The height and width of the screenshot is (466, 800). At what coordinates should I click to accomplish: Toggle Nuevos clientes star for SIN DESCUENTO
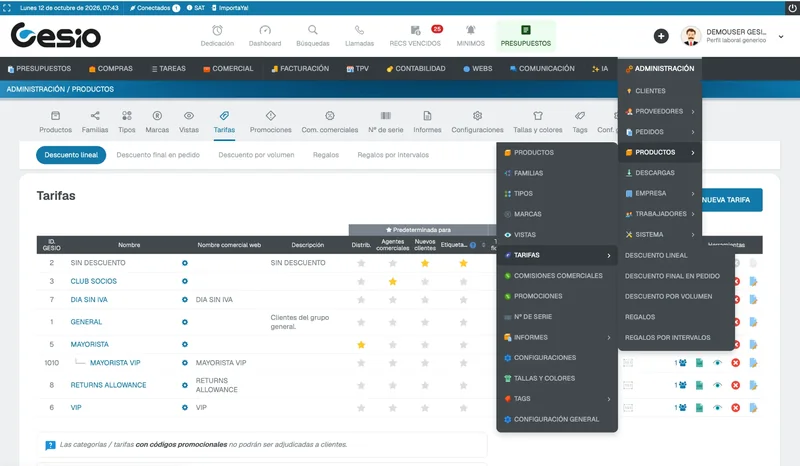pyautogui.click(x=424, y=263)
